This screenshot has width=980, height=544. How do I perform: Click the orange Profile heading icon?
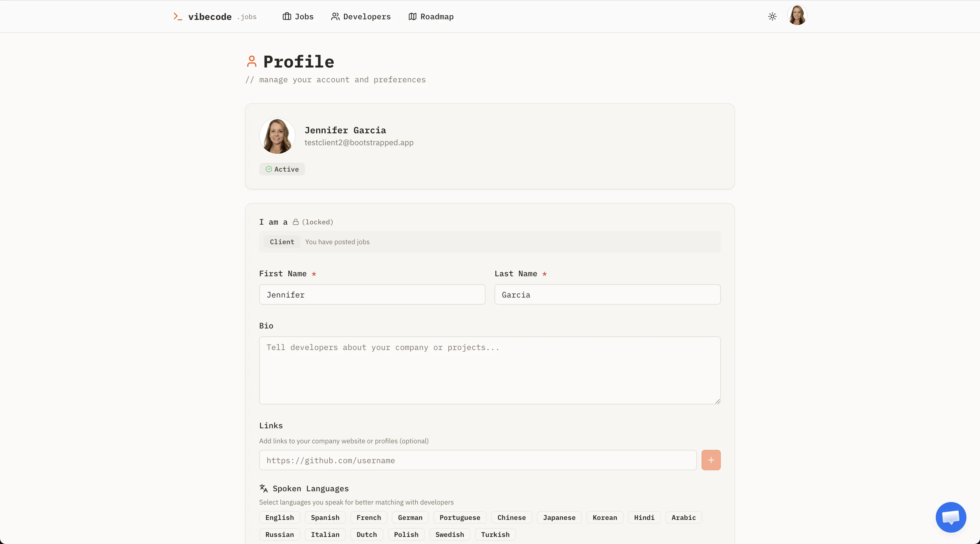tap(252, 61)
